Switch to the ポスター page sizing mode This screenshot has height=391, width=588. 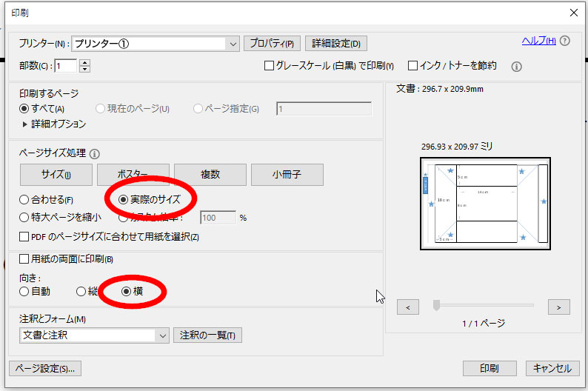point(133,175)
